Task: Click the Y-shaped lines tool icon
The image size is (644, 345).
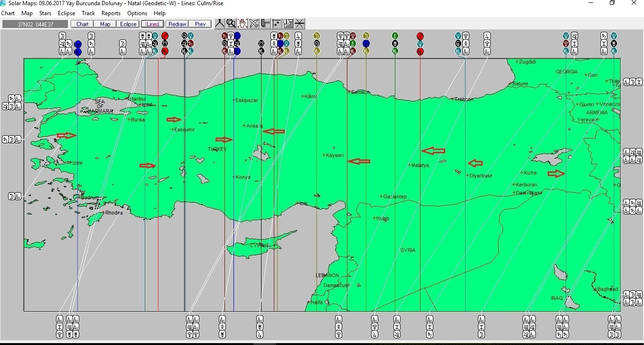Action: click(219, 24)
